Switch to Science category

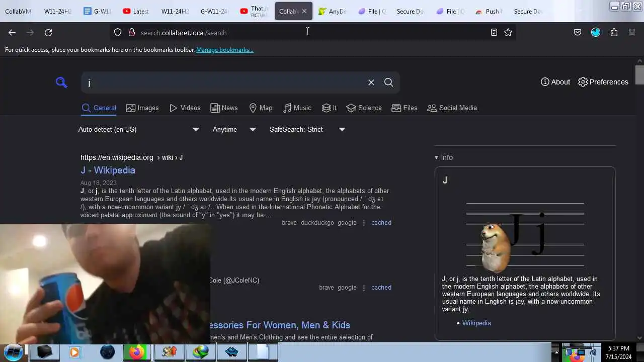[x=364, y=108]
